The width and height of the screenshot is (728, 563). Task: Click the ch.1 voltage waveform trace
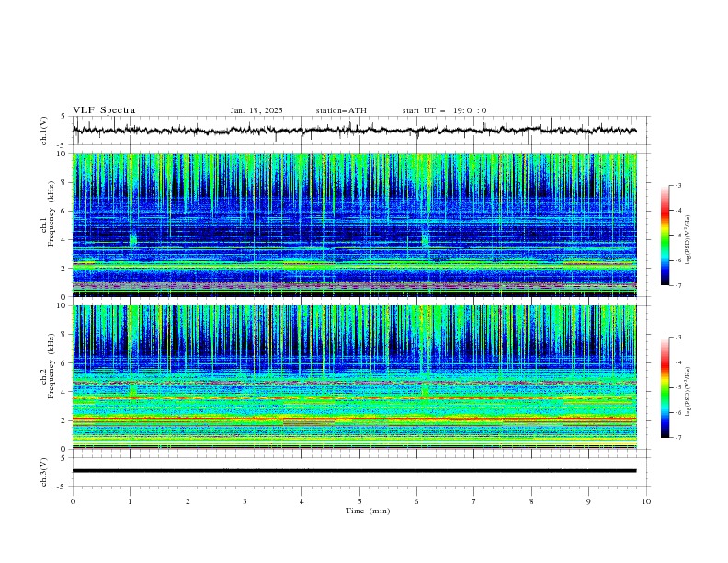(354, 131)
